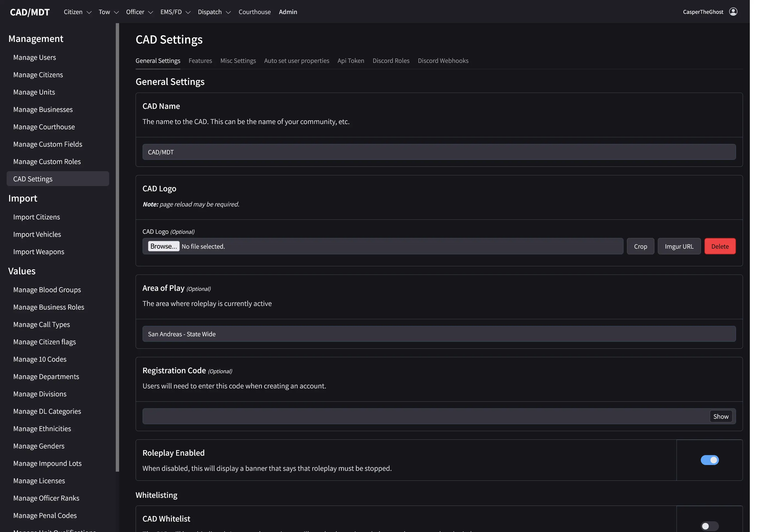Image resolution: width=757 pixels, height=532 pixels.
Task: Browse for a CAD logo file
Action: click(163, 246)
